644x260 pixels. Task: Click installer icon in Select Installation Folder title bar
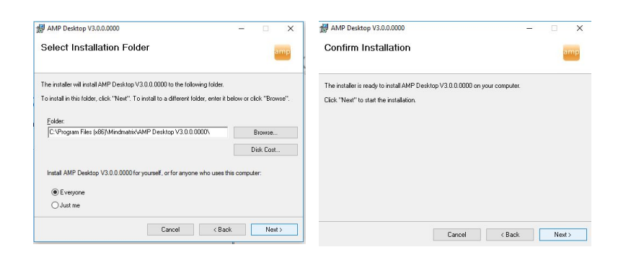(x=40, y=29)
